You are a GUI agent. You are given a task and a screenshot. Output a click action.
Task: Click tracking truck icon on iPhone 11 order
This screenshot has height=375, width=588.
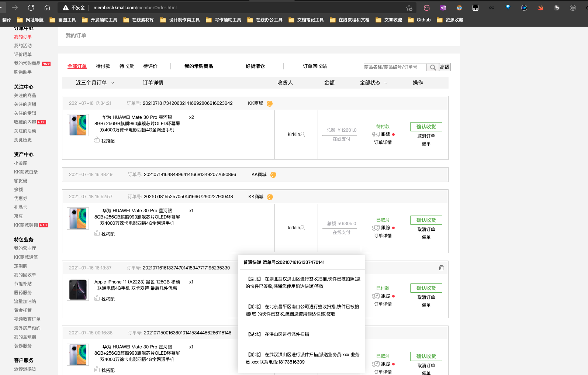(x=376, y=296)
